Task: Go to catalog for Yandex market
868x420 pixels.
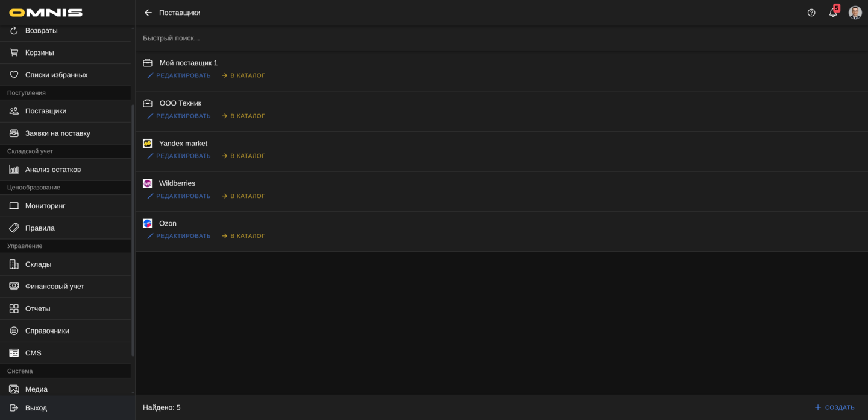Action: (244, 156)
